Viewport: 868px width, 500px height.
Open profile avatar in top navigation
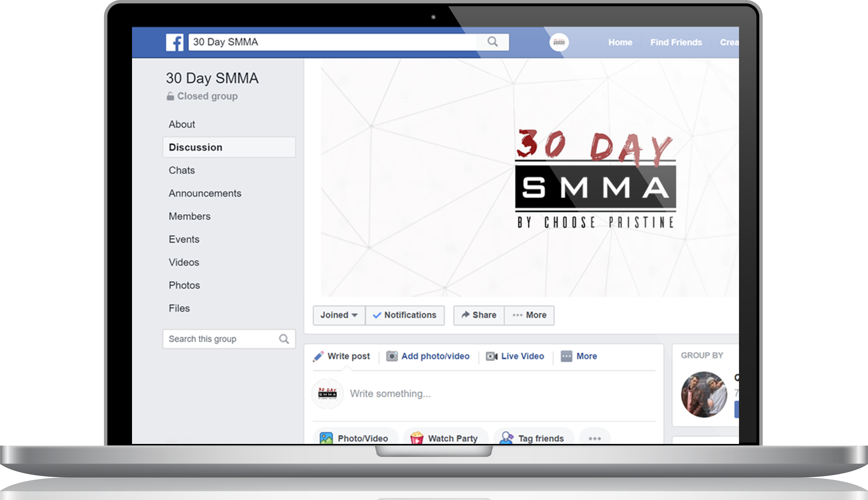[x=559, y=42]
